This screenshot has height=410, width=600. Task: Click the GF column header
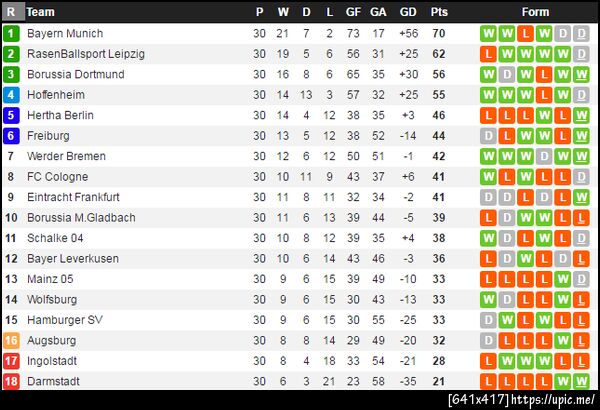pyautogui.click(x=353, y=12)
